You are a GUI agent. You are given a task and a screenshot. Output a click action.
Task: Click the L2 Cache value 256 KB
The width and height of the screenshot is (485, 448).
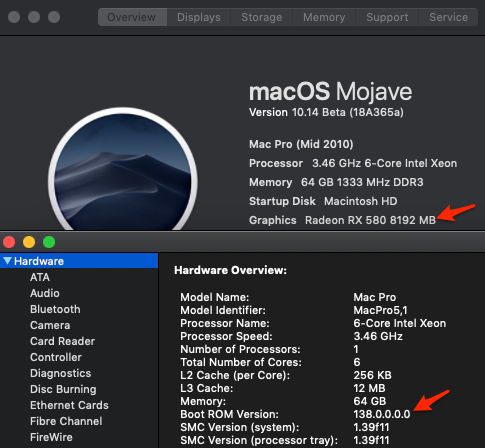click(x=372, y=375)
